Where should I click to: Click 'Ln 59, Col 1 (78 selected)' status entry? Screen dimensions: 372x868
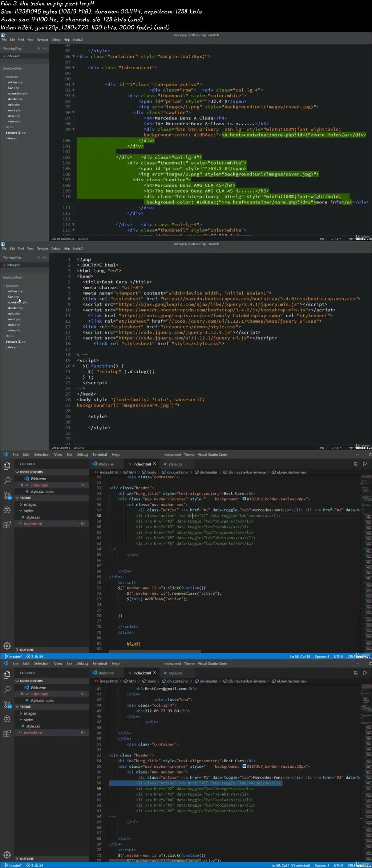291,865
